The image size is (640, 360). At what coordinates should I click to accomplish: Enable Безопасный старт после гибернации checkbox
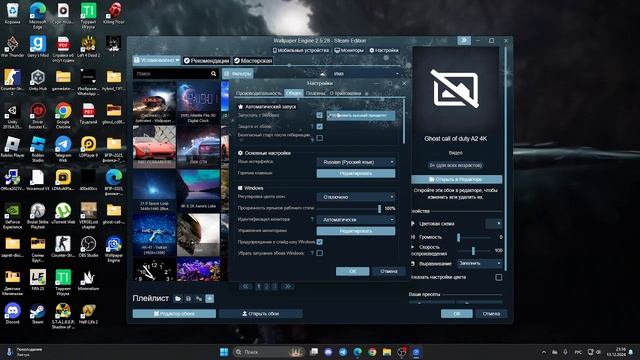click(320, 138)
